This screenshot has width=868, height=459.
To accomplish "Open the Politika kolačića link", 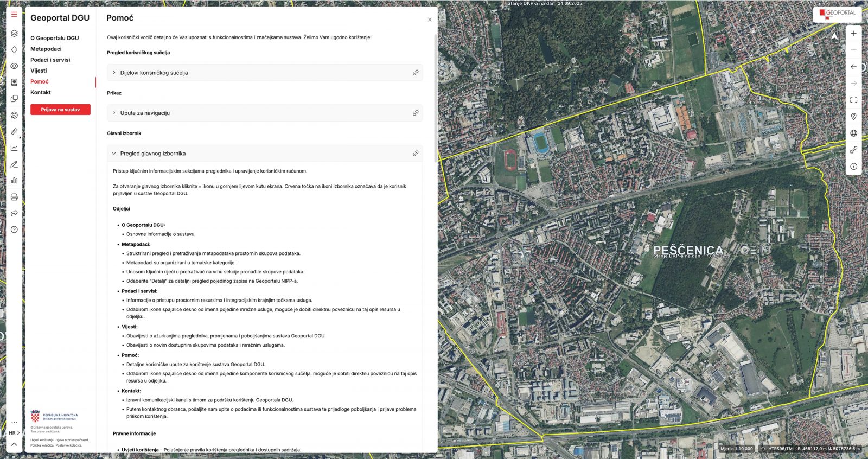I will (x=42, y=445).
